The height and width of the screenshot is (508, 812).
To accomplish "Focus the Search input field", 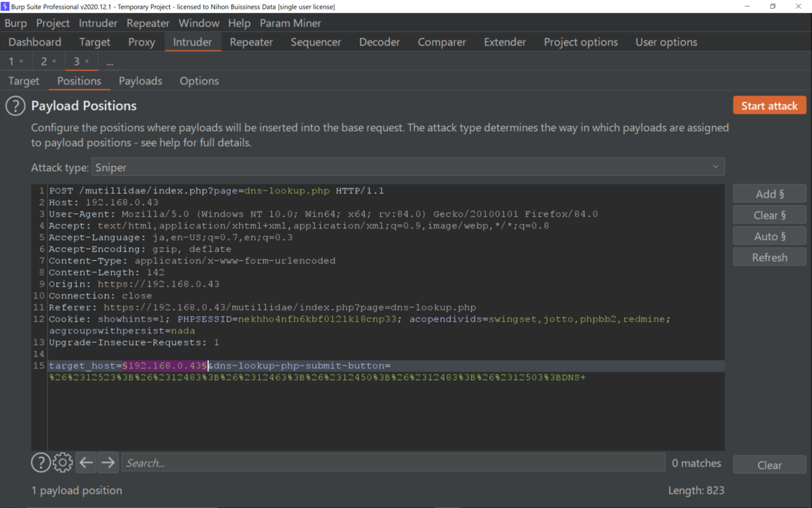I will (x=393, y=463).
